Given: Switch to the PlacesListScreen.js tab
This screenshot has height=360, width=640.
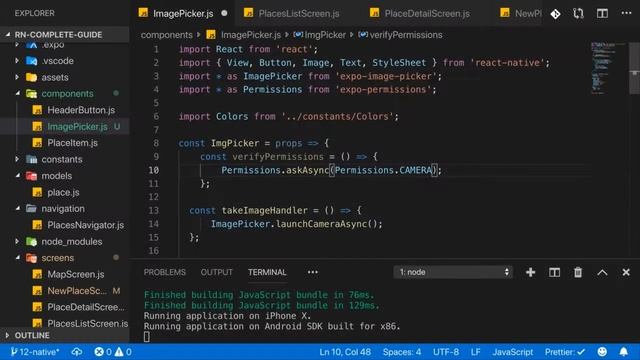Looking at the screenshot, I should (298, 13).
